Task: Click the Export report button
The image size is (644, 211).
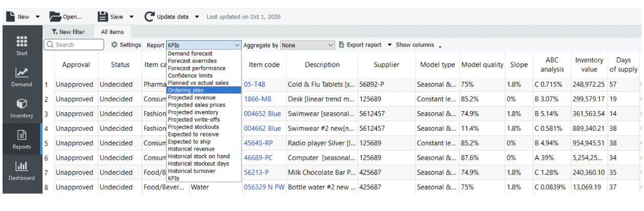Action: [x=360, y=45]
